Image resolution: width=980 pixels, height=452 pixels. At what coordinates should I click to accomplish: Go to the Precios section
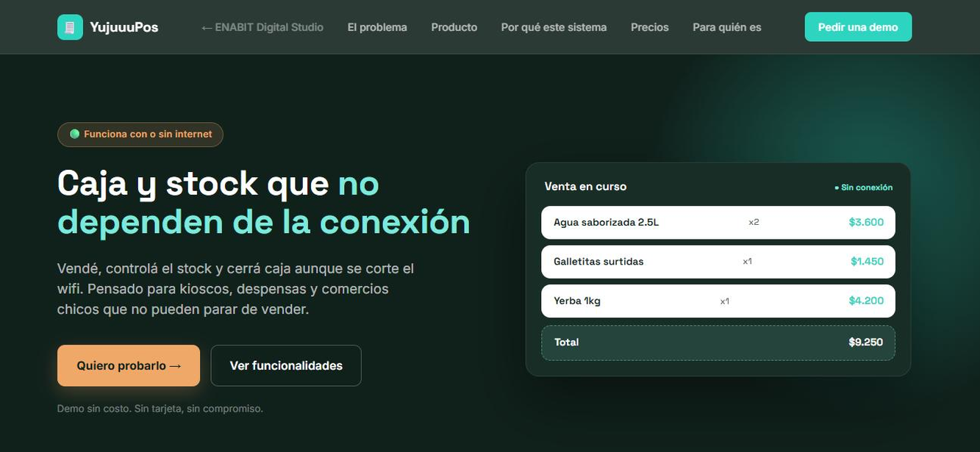[650, 27]
